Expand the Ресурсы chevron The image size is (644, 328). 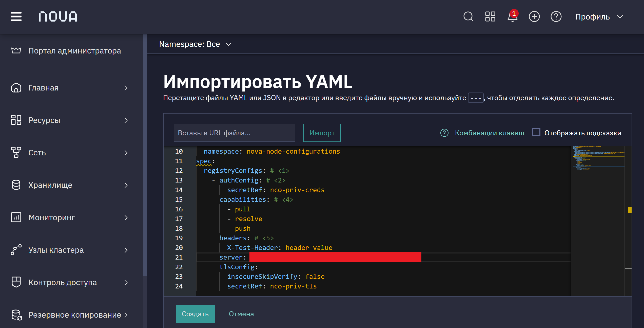coord(126,120)
